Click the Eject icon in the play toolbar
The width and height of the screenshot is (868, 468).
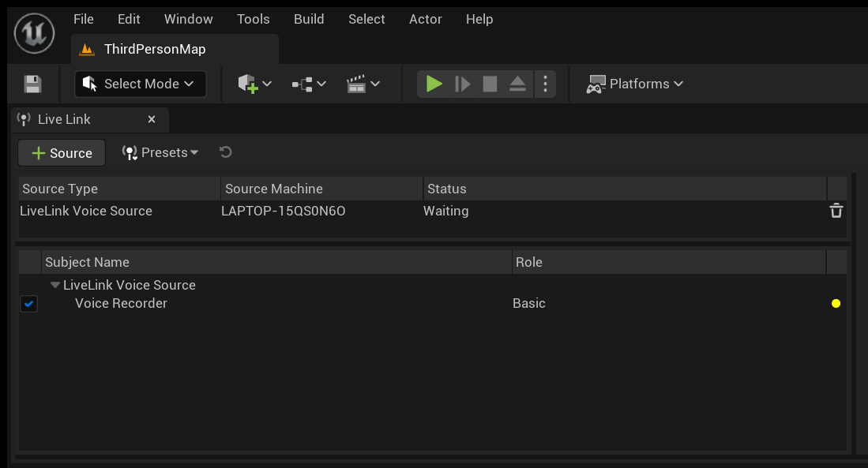click(x=517, y=84)
